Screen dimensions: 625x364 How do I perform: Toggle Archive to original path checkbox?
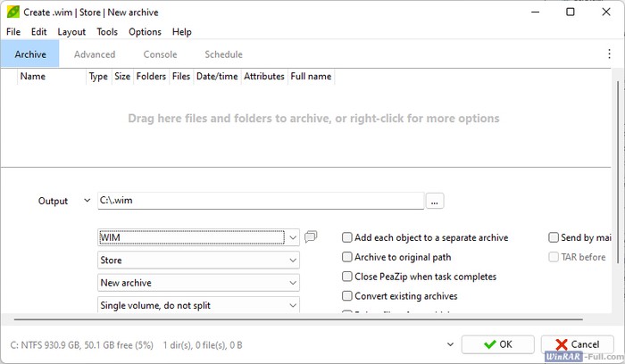(348, 257)
